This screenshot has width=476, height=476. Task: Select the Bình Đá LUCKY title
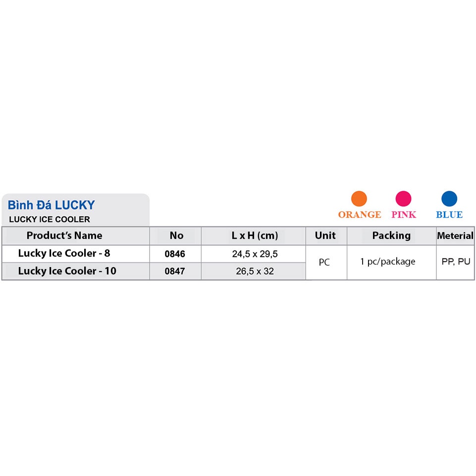pos(52,205)
